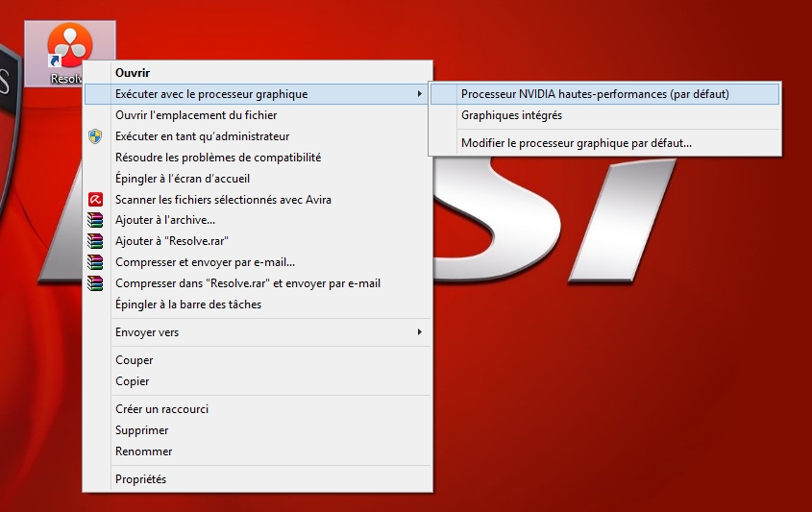Choose Graphiques intégrés in the submenu
Screen dimensions: 812x512
point(604,115)
